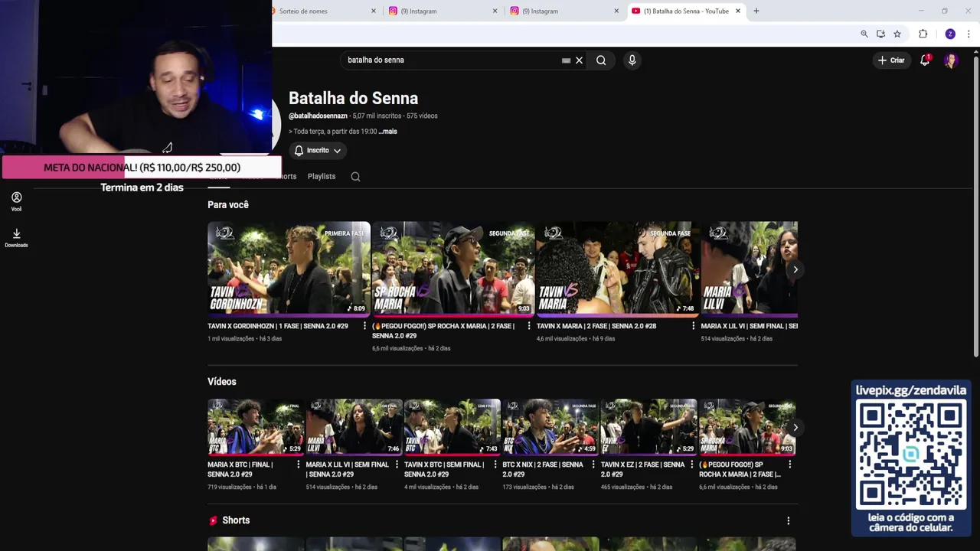
Task: Open a new browser tab
Action: pos(756,11)
